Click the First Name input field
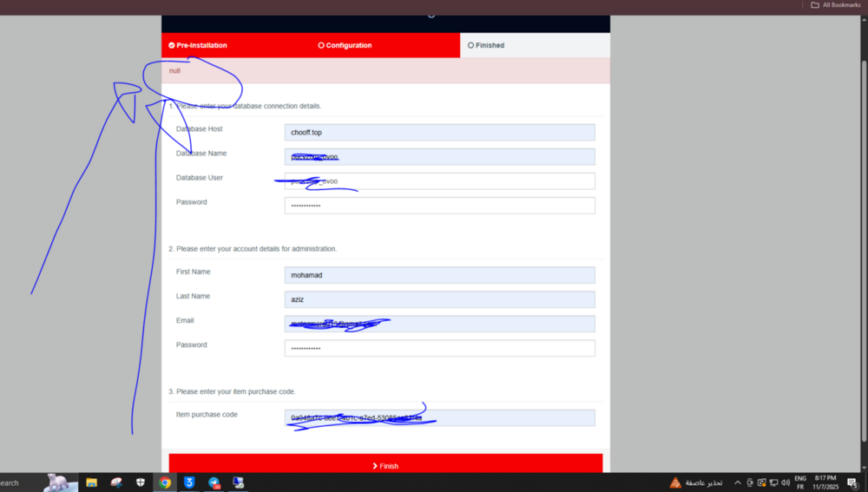 point(439,275)
